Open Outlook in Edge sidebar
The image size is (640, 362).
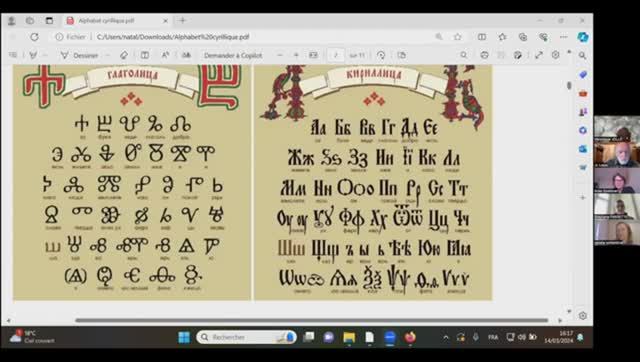[x=583, y=149]
